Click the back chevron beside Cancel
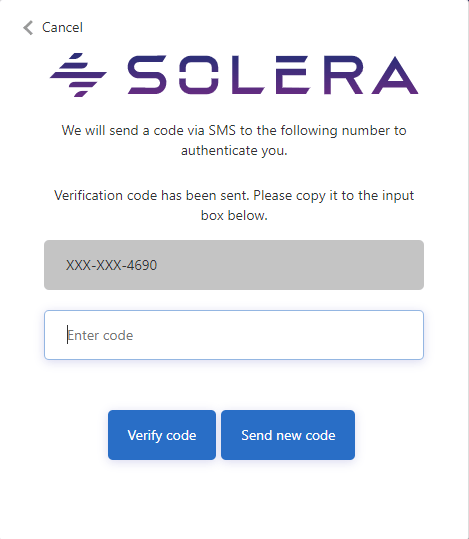 pos(28,28)
